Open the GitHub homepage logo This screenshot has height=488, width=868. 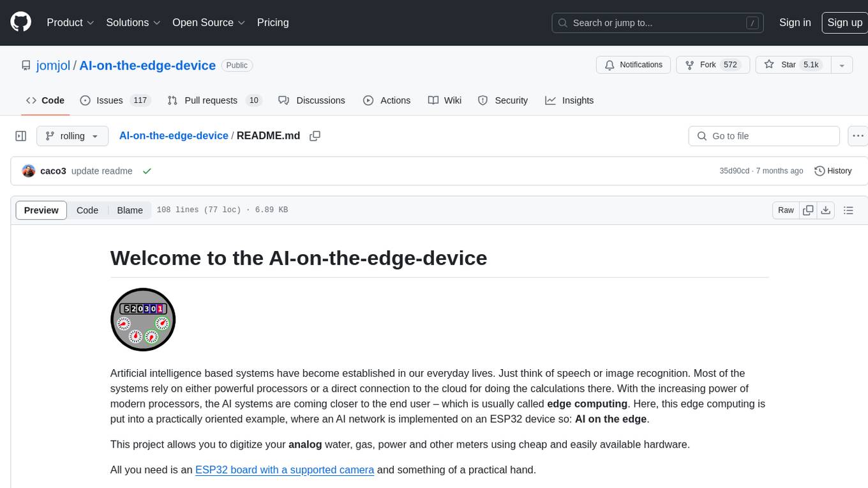20,22
